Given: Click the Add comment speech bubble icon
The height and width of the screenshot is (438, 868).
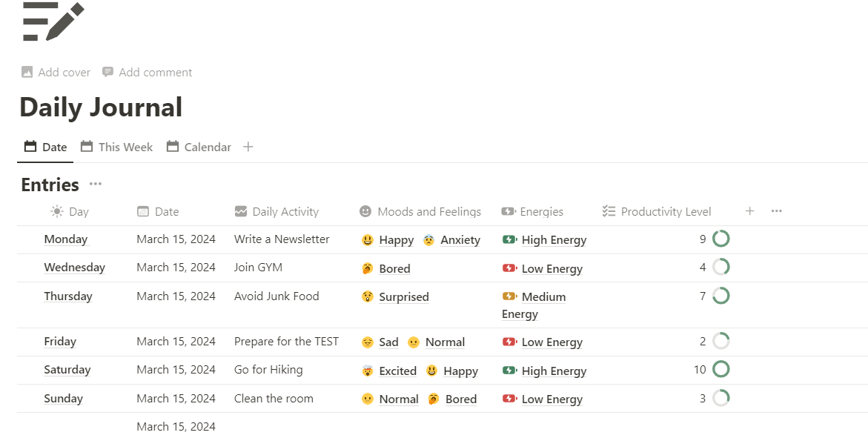Looking at the screenshot, I should pos(108,72).
